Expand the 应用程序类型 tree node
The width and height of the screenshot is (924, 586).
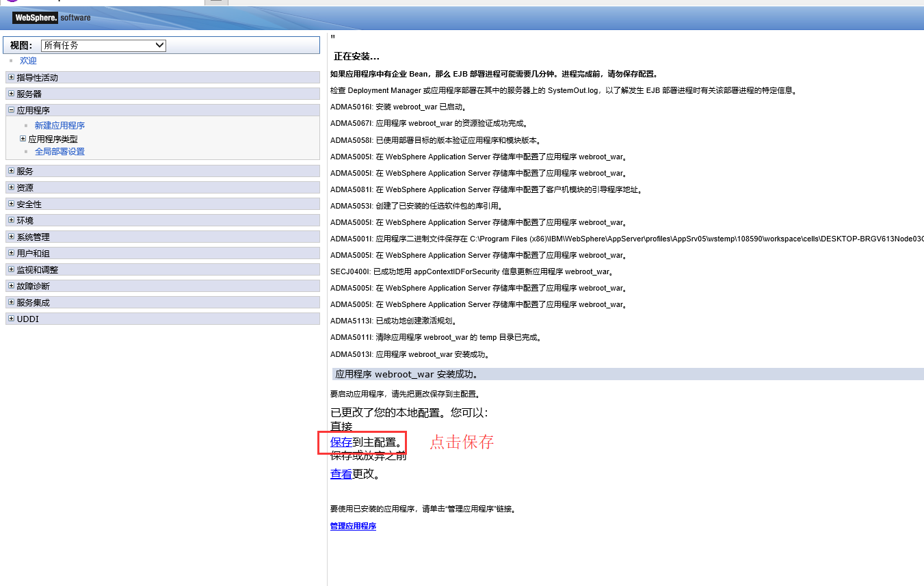(23, 139)
